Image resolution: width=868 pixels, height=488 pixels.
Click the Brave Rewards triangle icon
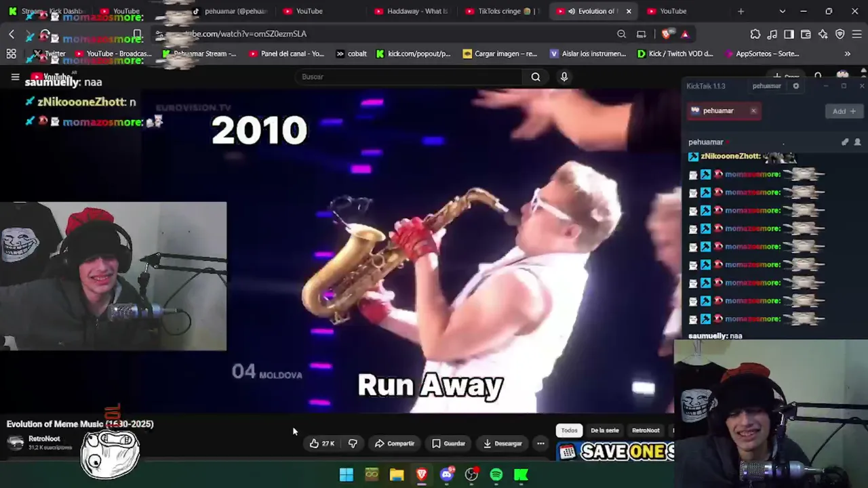click(685, 34)
